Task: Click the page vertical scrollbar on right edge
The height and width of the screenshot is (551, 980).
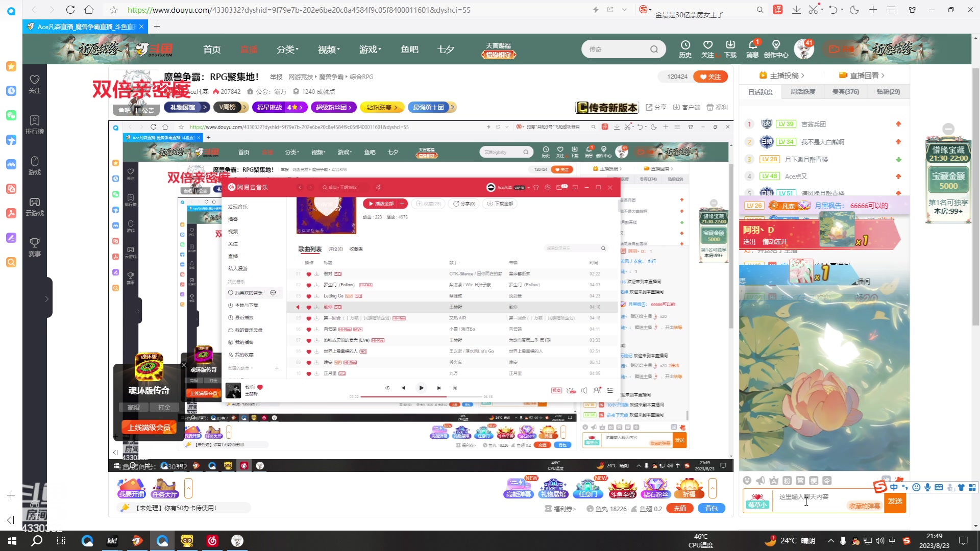Action: coord(975,196)
